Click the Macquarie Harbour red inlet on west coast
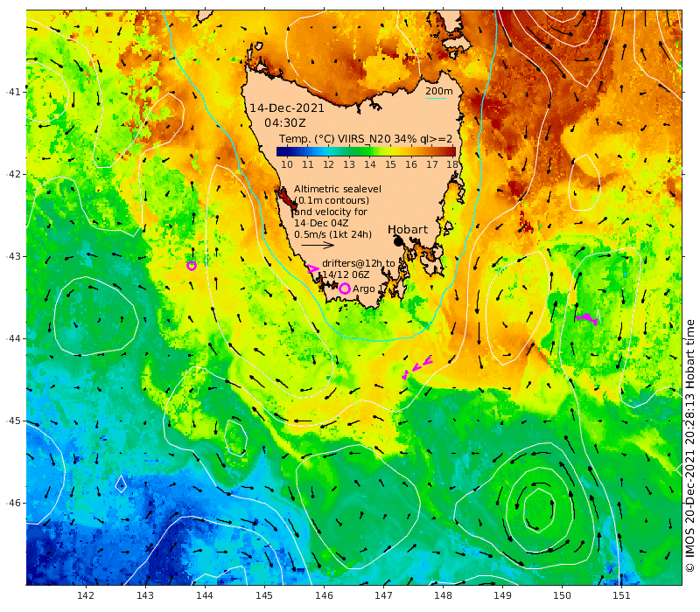 pos(286,198)
